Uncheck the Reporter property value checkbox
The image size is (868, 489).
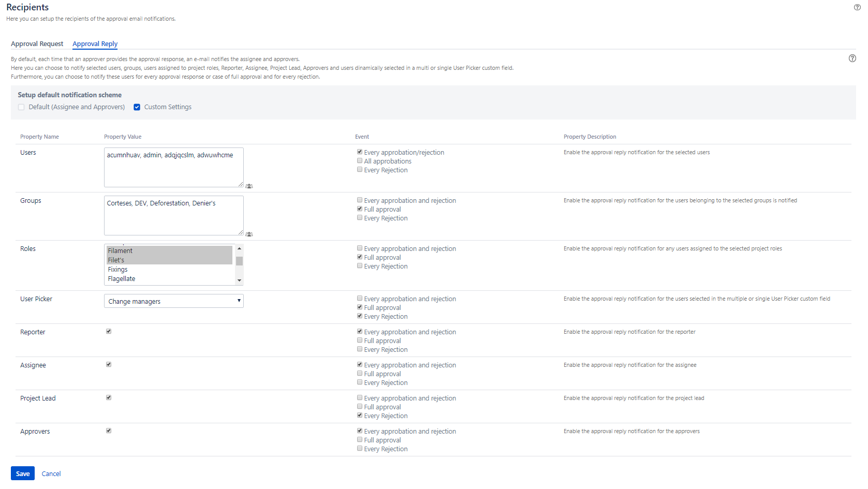coord(109,331)
